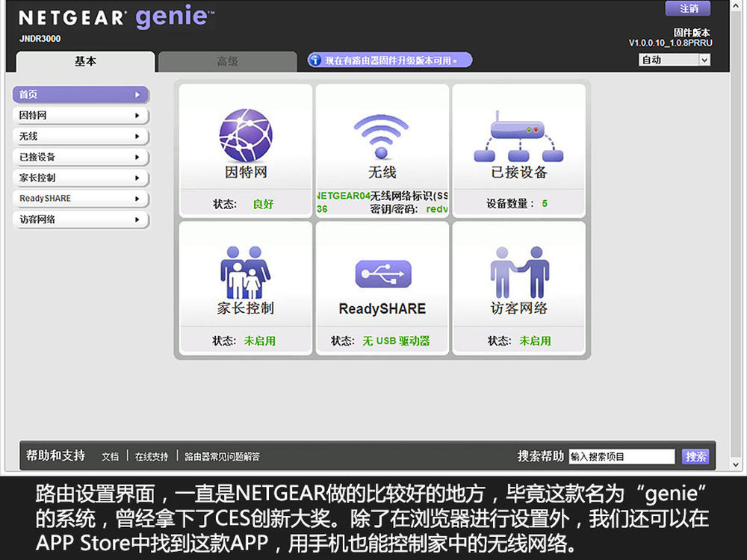
Task: Click the 无线 Wi-Fi signal icon
Action: (381, 136)
